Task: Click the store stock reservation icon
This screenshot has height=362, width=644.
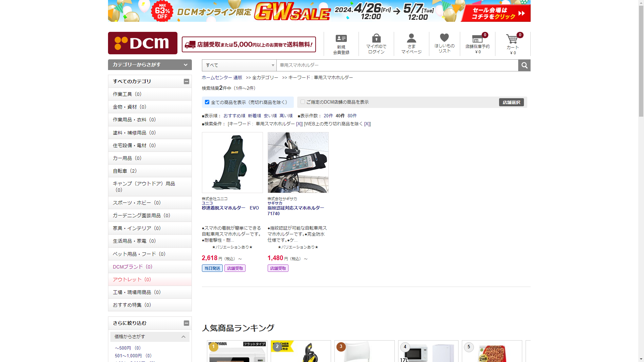Action: [x=477, y=39]
